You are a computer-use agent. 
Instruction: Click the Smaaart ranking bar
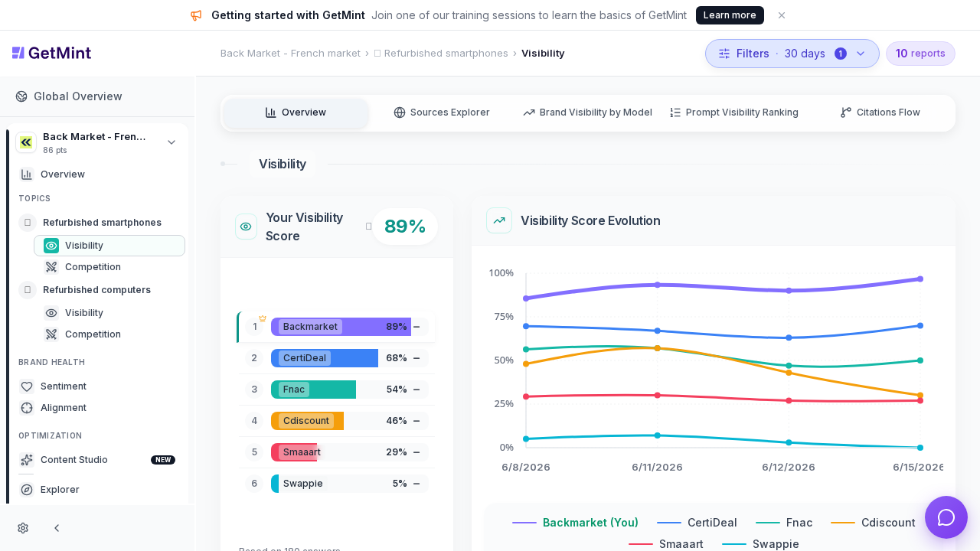click(x=350, y=452)
